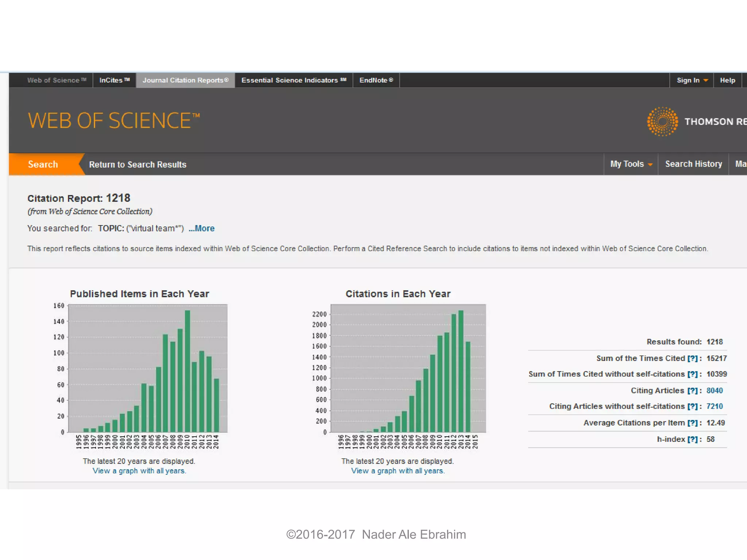
Task: Click help icon beside Sum of the Times Cited
Action: click(692, 358)
